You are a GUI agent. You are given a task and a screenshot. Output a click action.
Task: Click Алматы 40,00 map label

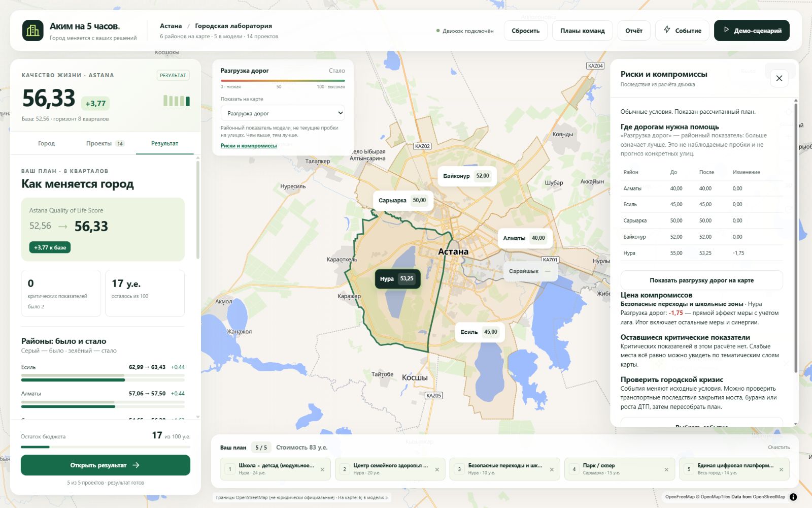pos(524,238)
